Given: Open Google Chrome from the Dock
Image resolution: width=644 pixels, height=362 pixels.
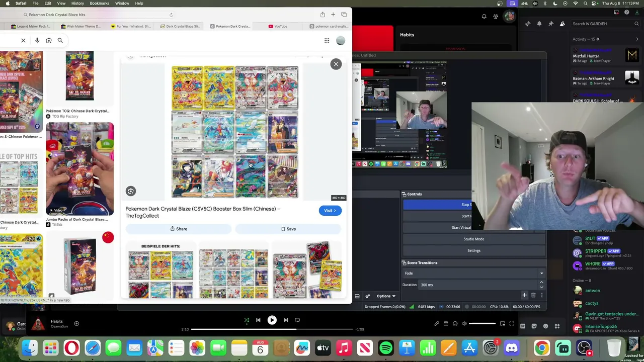Looking at the screenshot, I should point(542,347).
